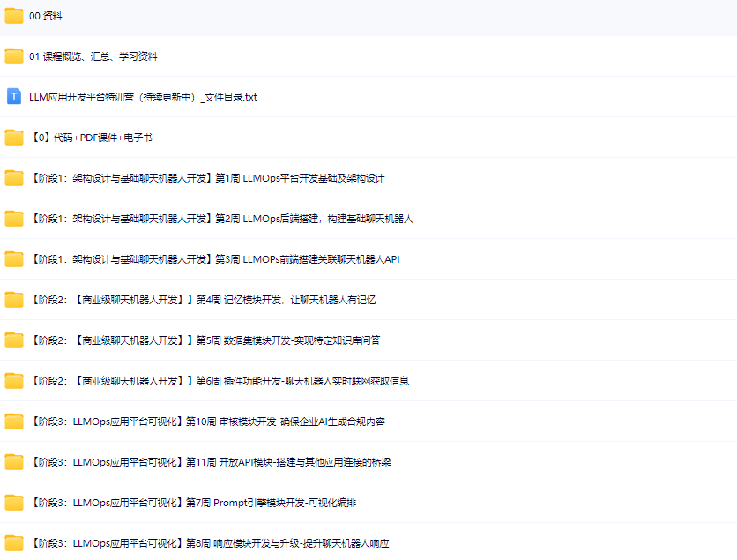Click folder icon for 第3周 LLMOPs前端搭建
737x560 pixels.
coord(14,259)
